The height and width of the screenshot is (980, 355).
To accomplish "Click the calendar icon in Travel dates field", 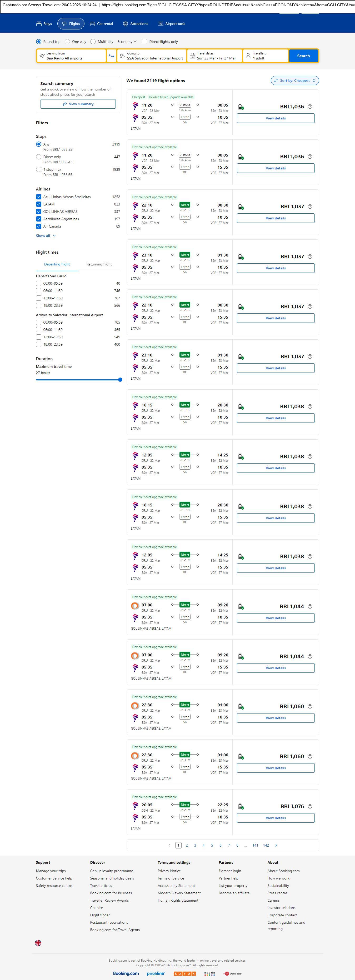I will [192, 56].
